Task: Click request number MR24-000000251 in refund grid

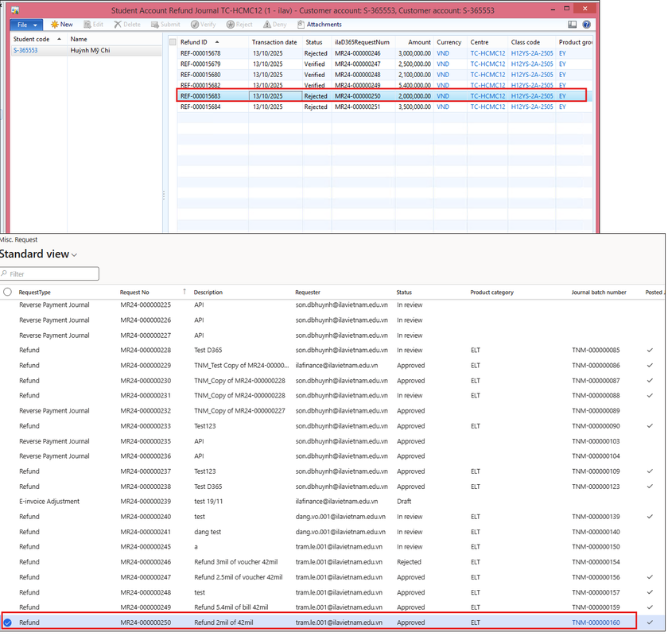Action: (357, 107)
